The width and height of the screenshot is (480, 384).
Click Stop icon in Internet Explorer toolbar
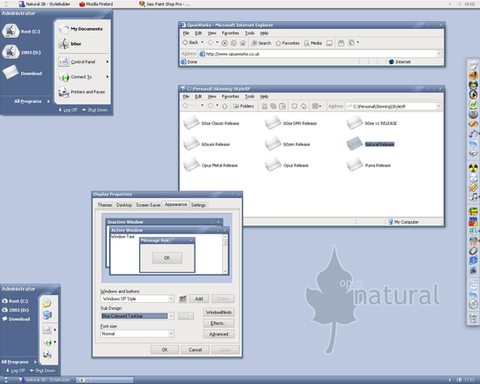[x=225, y=43]
